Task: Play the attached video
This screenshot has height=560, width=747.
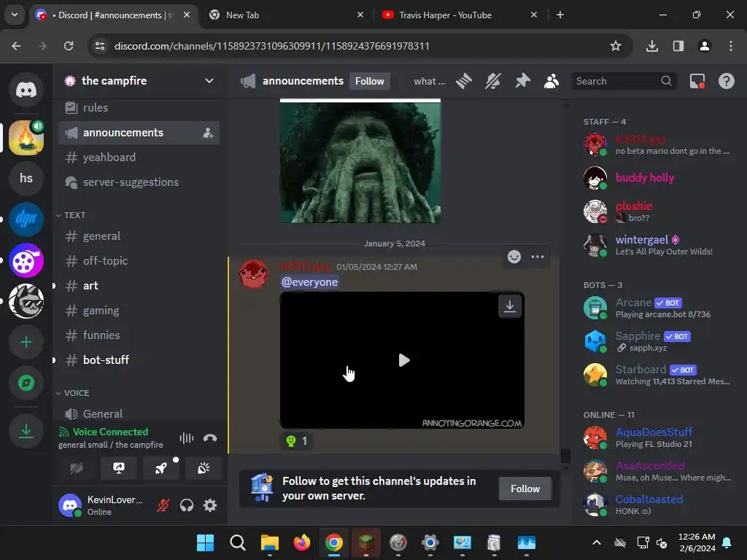Action: (403, 360)
